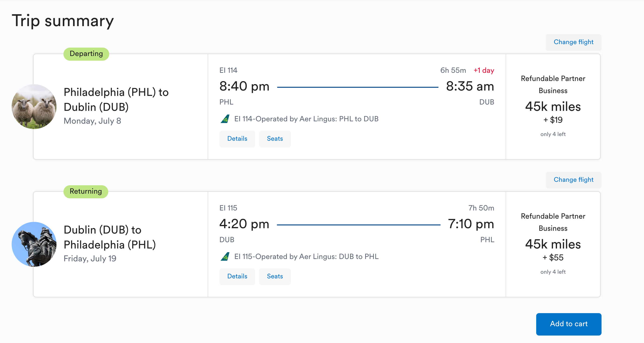Click the Add to cart button
The height and width of the screenshot is (343, 644).
click(568, 324)
